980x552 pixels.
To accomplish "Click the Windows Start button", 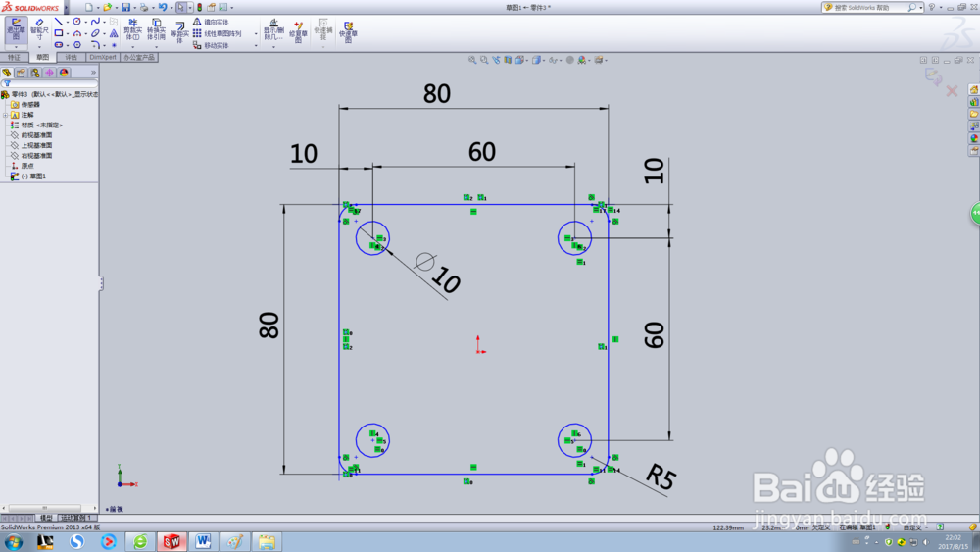I will point(14,541).
